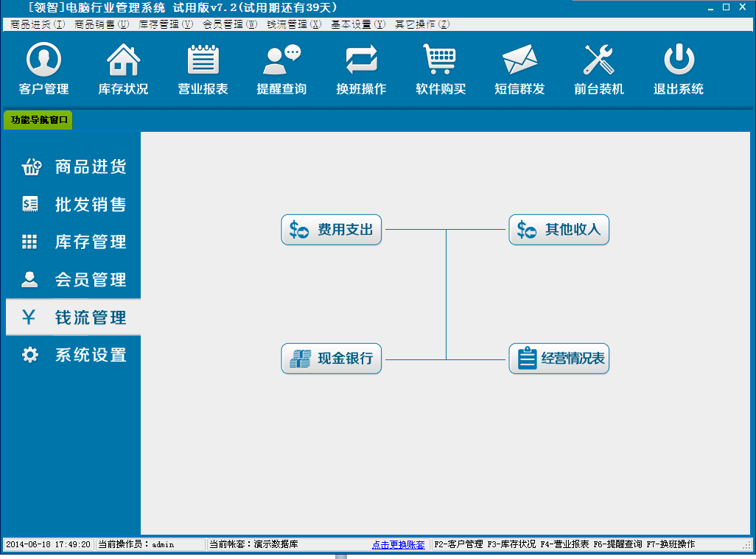
Task: Open 营业报表 notepad icon
Action: [203, 59]
